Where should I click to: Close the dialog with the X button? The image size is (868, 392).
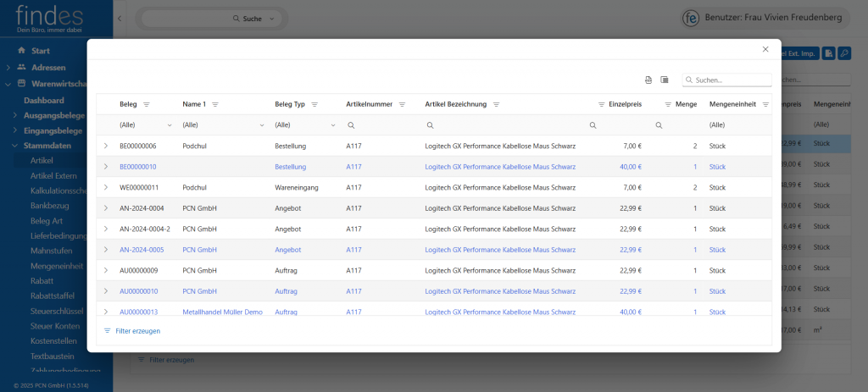tap(765, 50)
